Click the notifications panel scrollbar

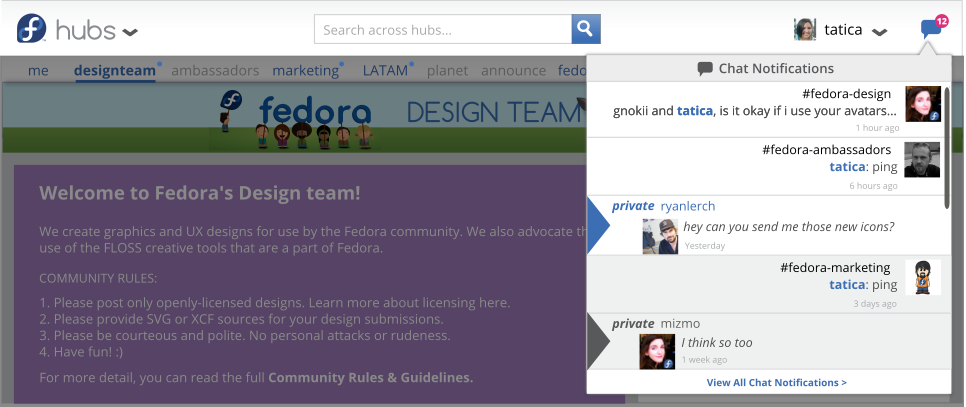click(x=947, y=148)
